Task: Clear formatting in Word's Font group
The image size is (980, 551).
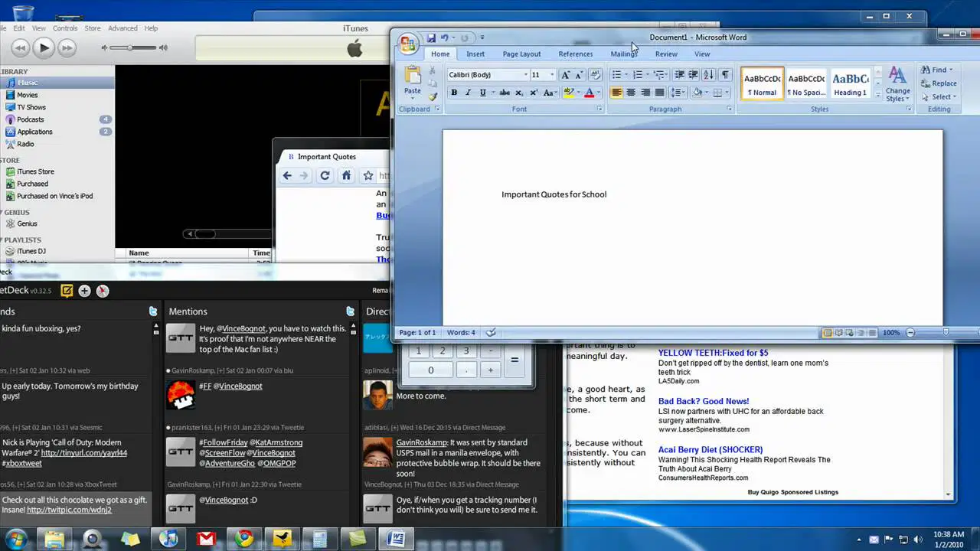Action: click(x=596, y=74)
